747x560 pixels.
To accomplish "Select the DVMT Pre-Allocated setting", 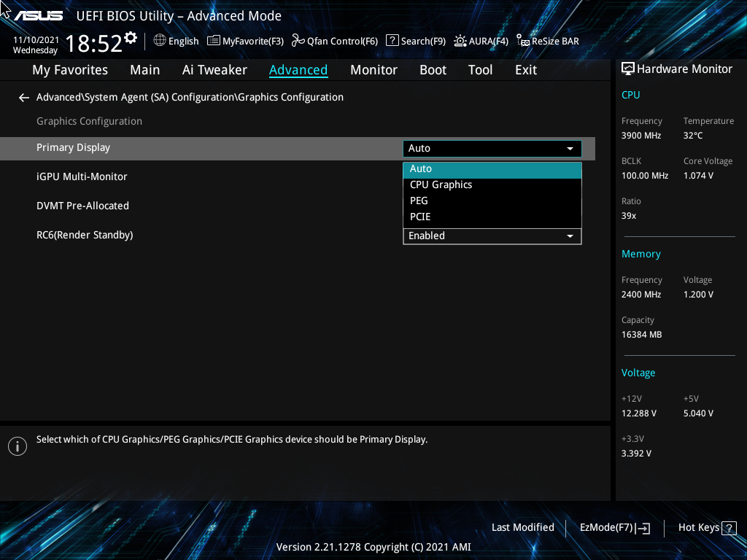I will click(x=82, y=206).
